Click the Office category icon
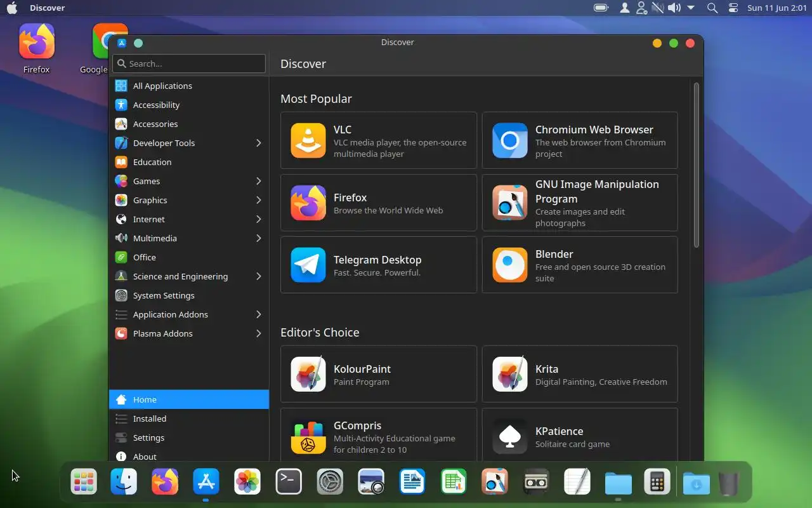Image resolution: width=812 pixels, height=508 pixels. (121, 257)
